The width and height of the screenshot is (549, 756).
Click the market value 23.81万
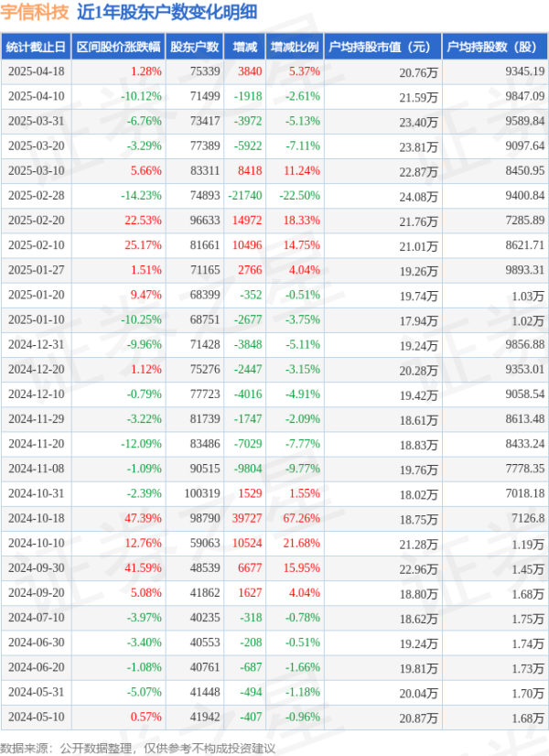point(418,147)
